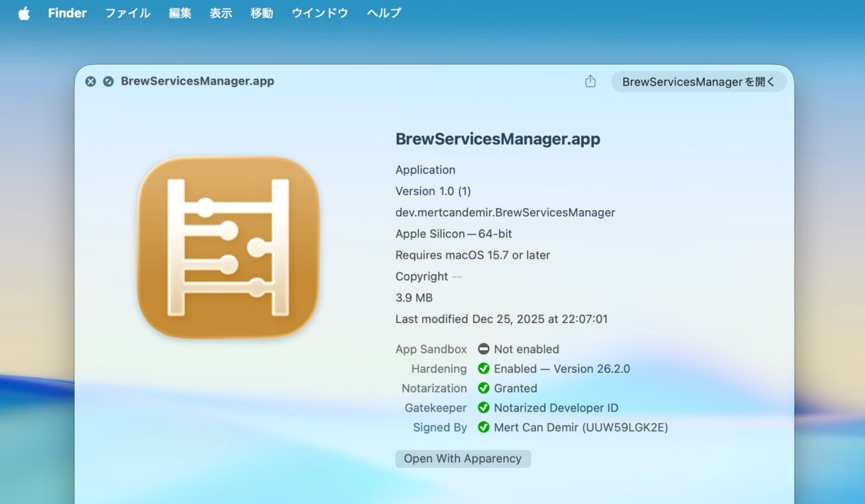Open the ヘルプ menu
Image resolution: width=865 pixels, height=504 pixels.
pyautogui.click(x=382, y=13)
